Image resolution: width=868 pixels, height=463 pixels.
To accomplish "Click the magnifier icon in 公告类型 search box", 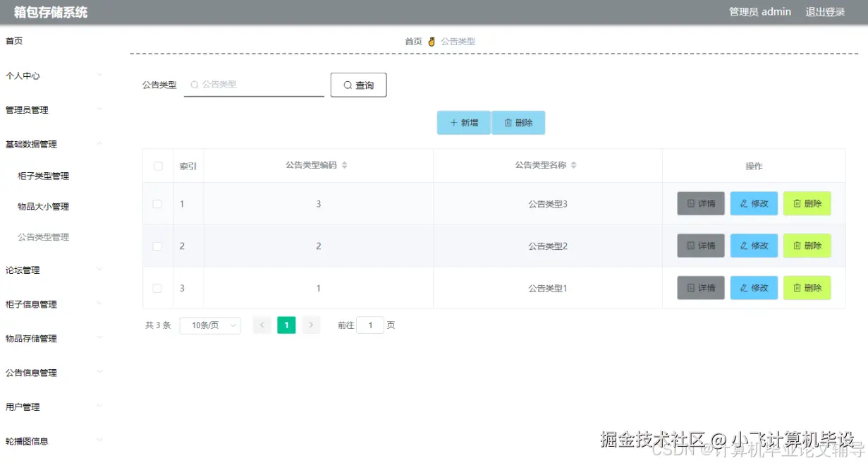I will pyautogui.click(x=193, y=84).
